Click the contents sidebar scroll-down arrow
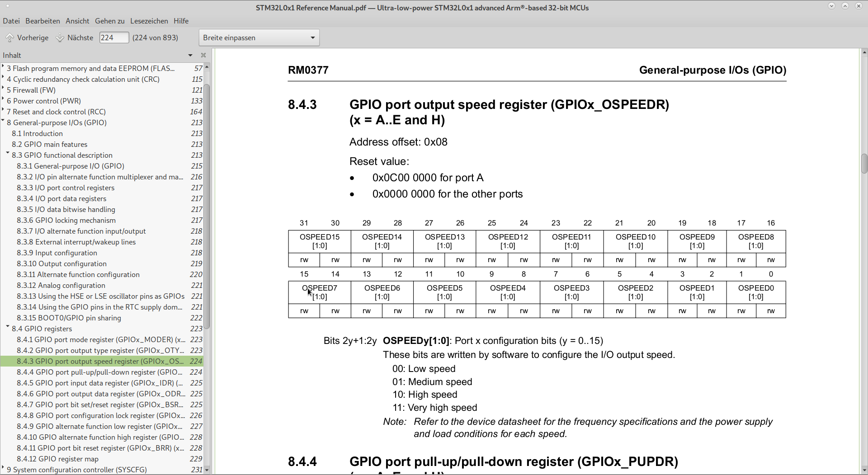The height and width of the screenshot is (475, 868). pyautogui.click(x=207, y=470)
